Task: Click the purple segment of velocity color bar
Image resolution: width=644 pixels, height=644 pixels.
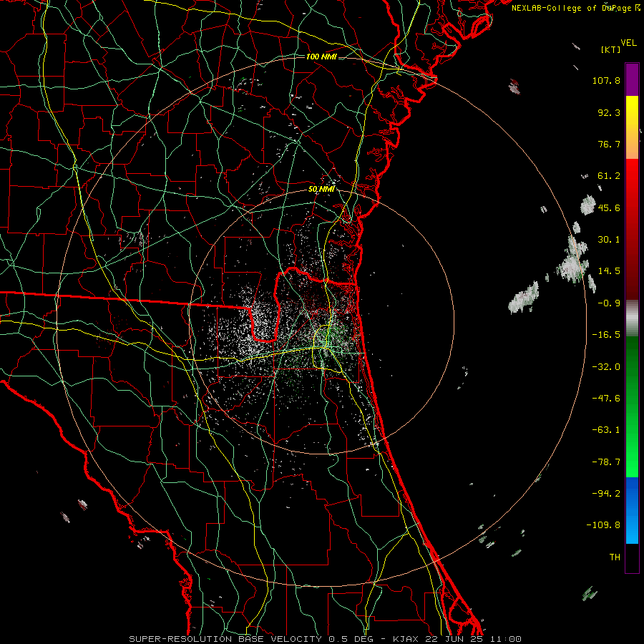Action: coord(632,79)
